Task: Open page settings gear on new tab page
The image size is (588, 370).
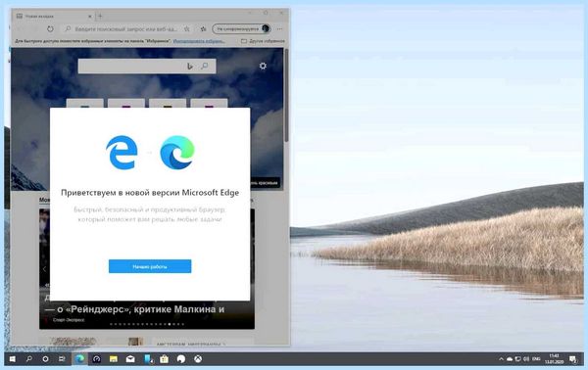Action: [263, 66]
